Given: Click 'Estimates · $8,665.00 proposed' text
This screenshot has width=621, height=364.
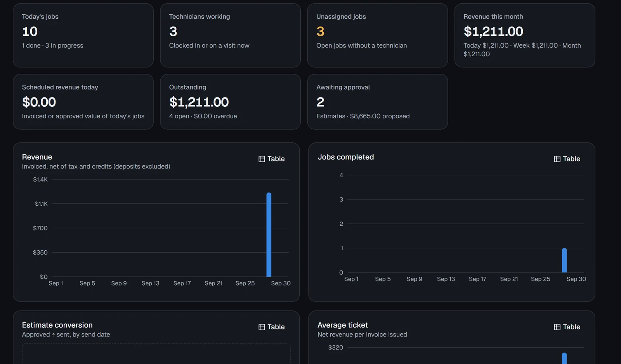Looking at the screenshot, I should [363, 116].
